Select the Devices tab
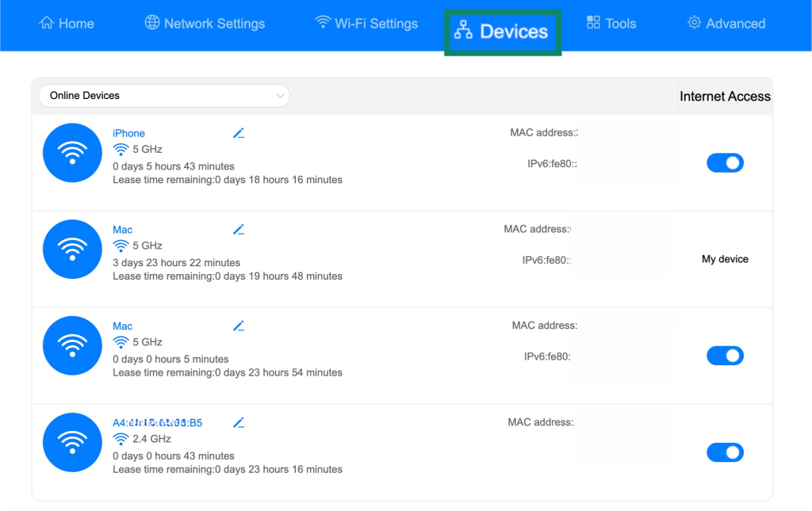812x511 pixels. point(503,32)
